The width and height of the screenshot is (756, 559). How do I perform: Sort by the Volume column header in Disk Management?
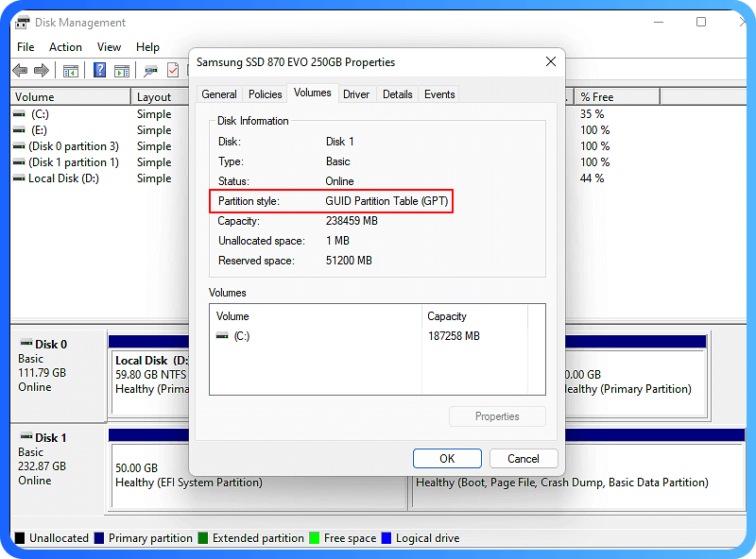coord(71,97)
